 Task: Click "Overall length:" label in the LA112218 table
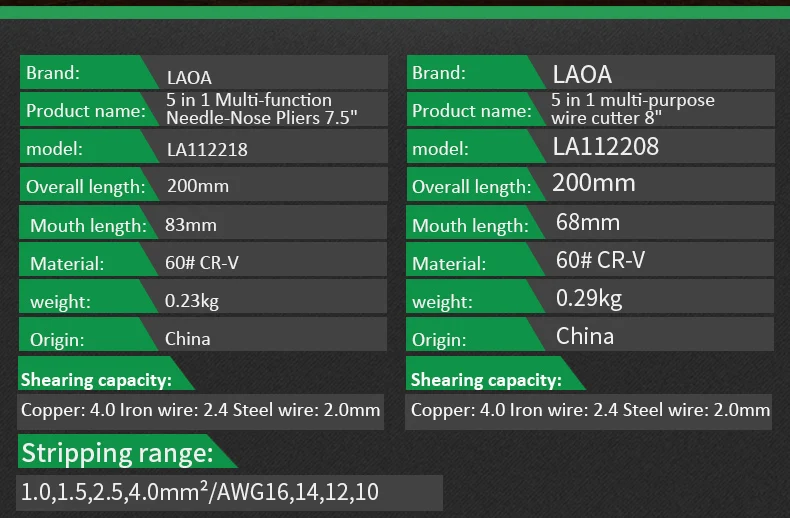86,187
